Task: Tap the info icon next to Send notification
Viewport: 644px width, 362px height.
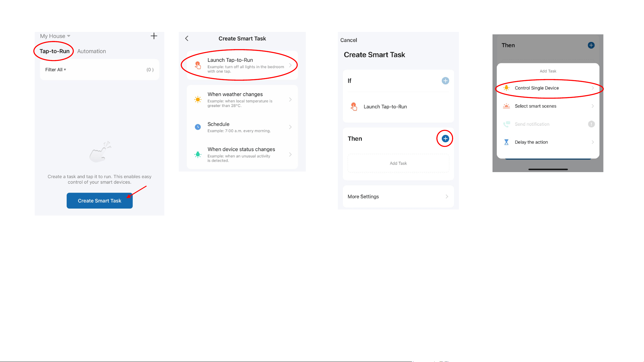Action: [x=591, y=124]
